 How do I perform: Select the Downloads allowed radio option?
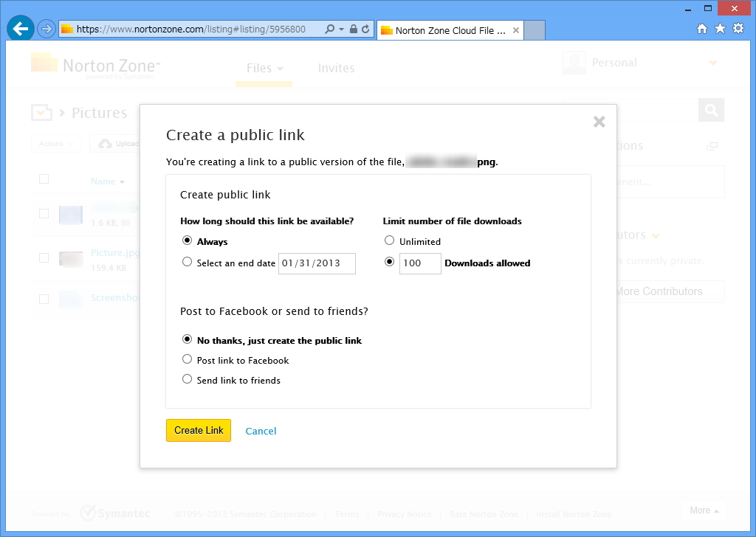click(x=390, y=262)
